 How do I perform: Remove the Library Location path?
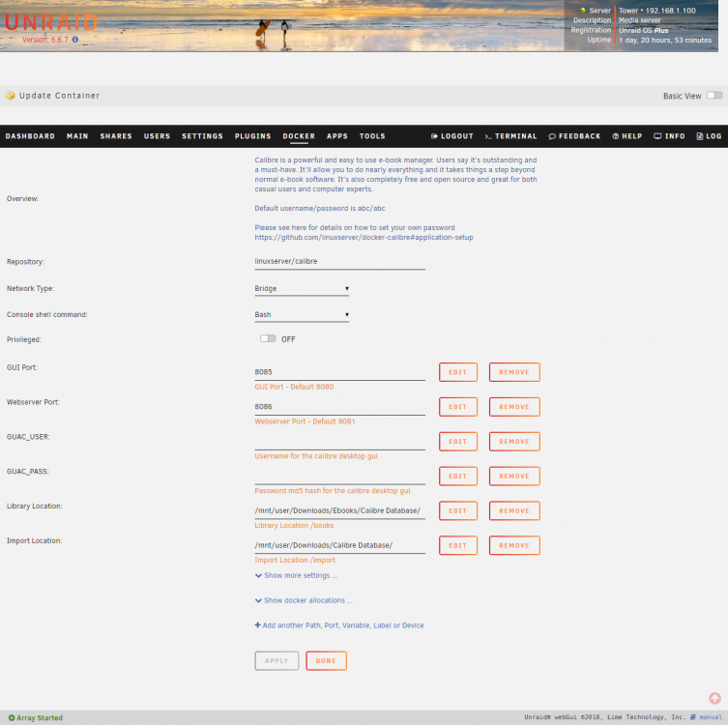(x=514, y=511)
